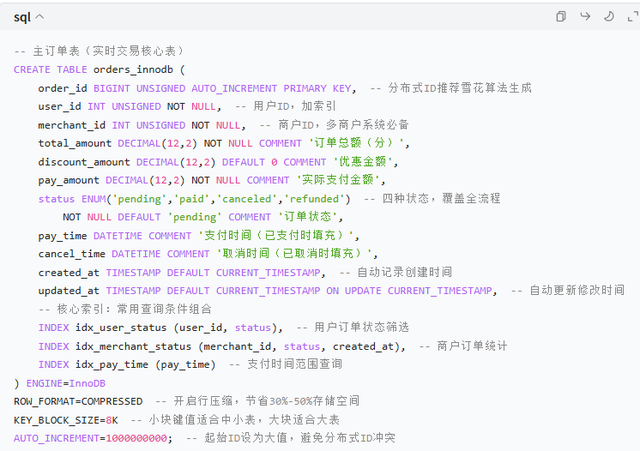Image resolution: width=640 pixels, height=451 pixels.
Task: Click the comment '用户订单状态筛选'
Action: point(362,327)
